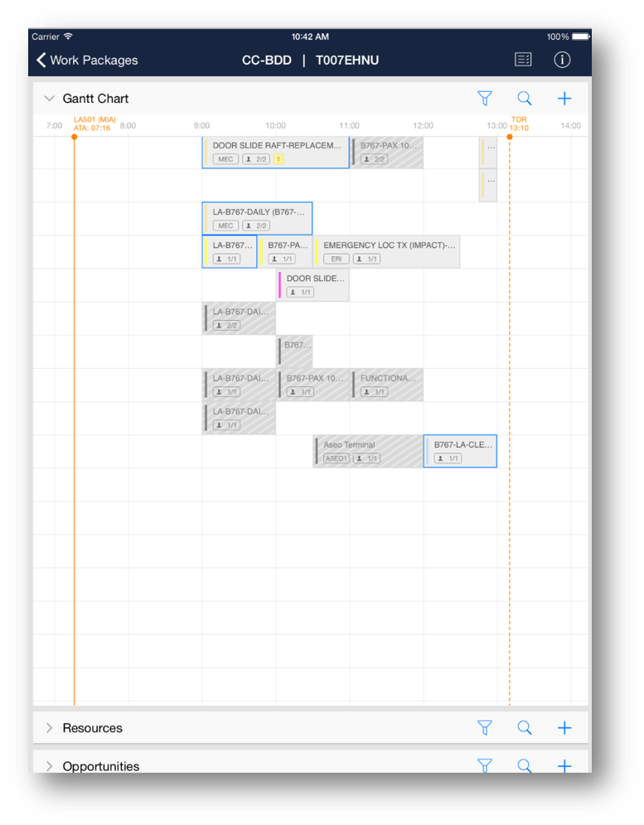Expand the Resources section
Image resolution: width=644 pixels, height=825 pixels.
pyautogui.click(x=50, y=728)
